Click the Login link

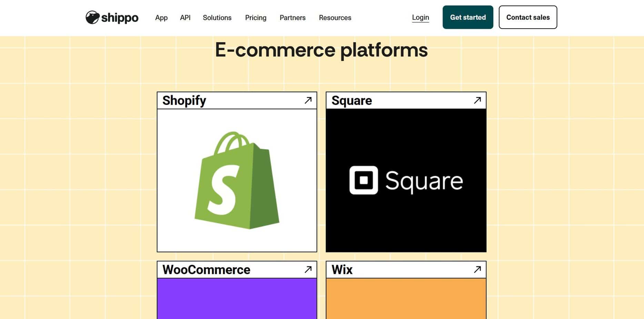[420, 18]
